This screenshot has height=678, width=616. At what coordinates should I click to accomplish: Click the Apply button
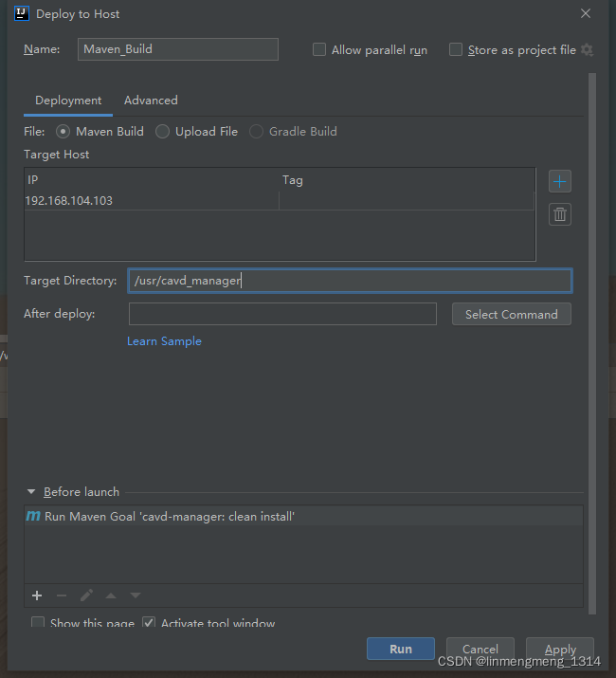click(x=560, y=649)
